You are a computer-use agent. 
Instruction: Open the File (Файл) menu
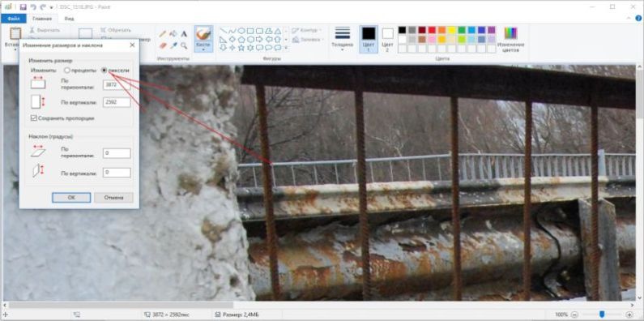coord(14,19)
